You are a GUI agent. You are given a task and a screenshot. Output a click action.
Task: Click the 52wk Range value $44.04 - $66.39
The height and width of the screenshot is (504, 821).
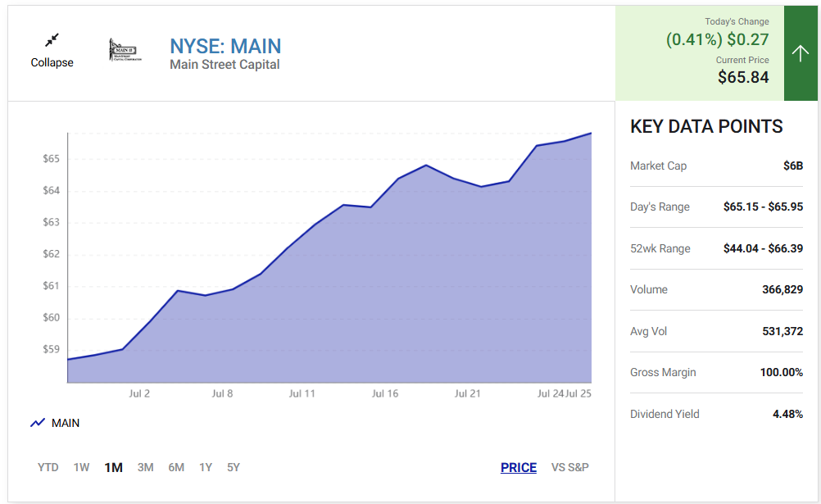763,248
